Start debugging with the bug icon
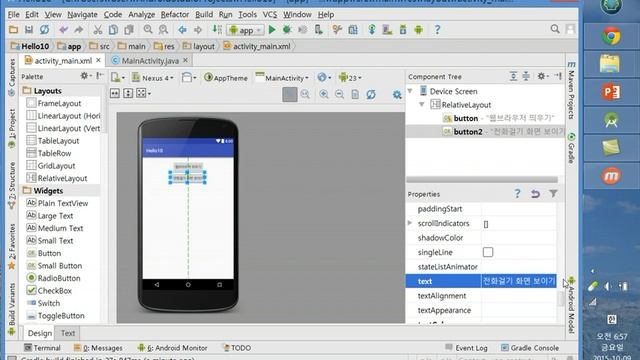 coord(287,30)
